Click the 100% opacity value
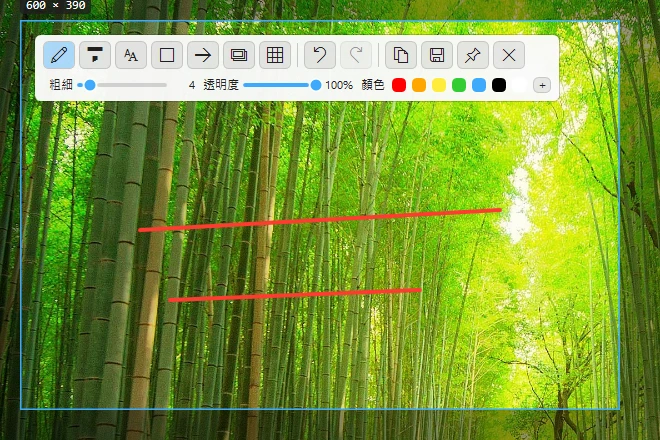This screenshot has height=440, width=660. click(339, 85)
